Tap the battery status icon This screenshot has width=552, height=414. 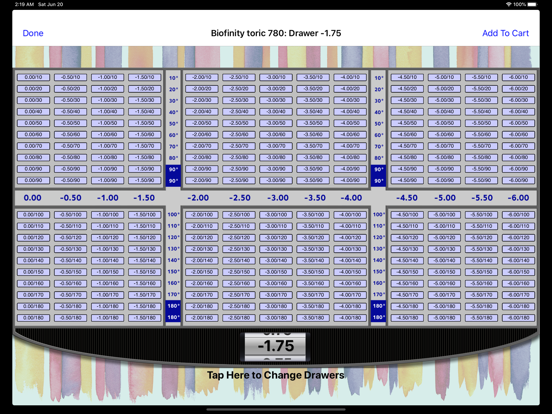533,4
